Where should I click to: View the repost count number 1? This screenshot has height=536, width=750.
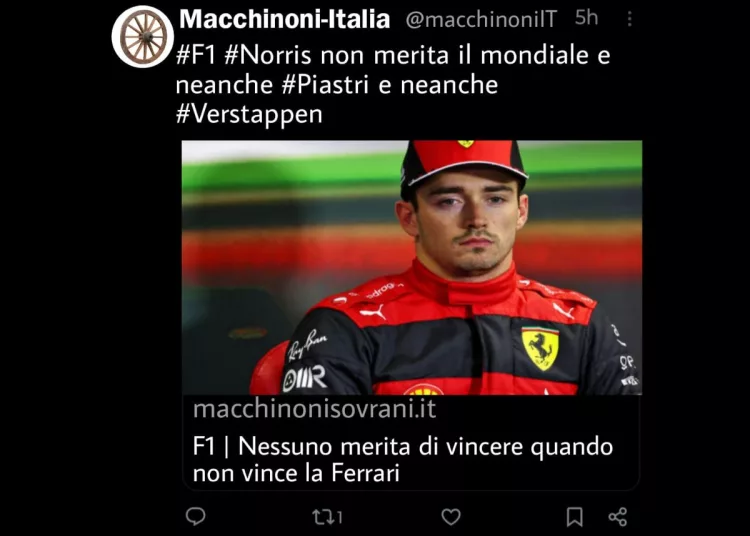coord(339,517)
